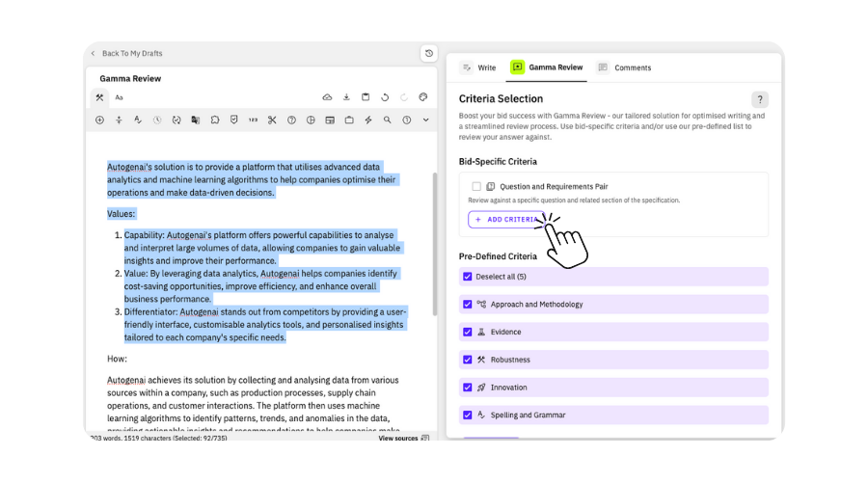Viewport: 868px width, 482px height.
Task: Switch to the Write tab
Action: [479, 67]
